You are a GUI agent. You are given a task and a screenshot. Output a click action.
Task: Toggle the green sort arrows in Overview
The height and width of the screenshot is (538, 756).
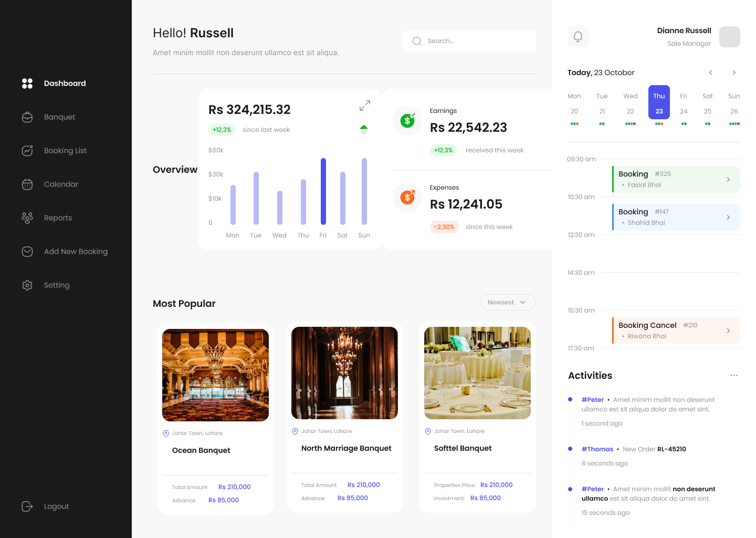pyautogui.click(x=364, y=130)
